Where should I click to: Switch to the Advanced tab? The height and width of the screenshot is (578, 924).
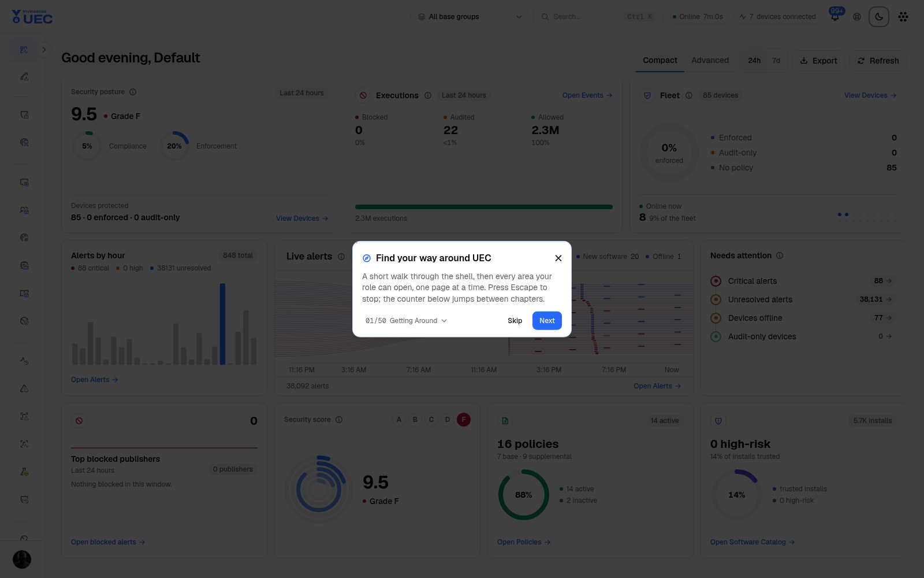click(x=710, y=61)
